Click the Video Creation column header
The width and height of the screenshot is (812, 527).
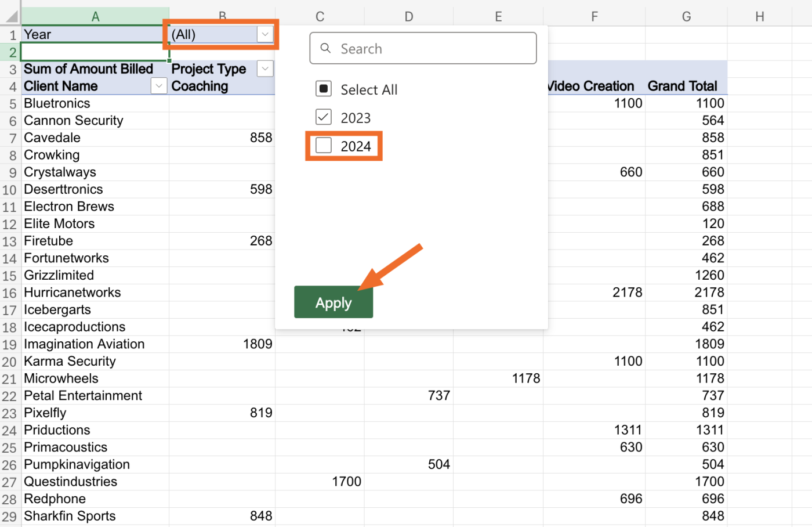[594, 86]
